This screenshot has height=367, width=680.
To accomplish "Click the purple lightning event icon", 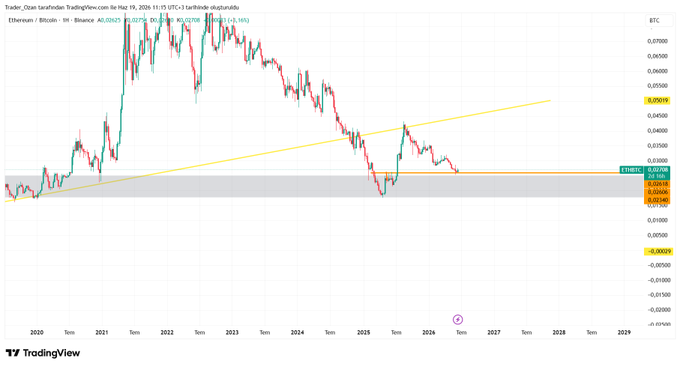I will [458, 320].
